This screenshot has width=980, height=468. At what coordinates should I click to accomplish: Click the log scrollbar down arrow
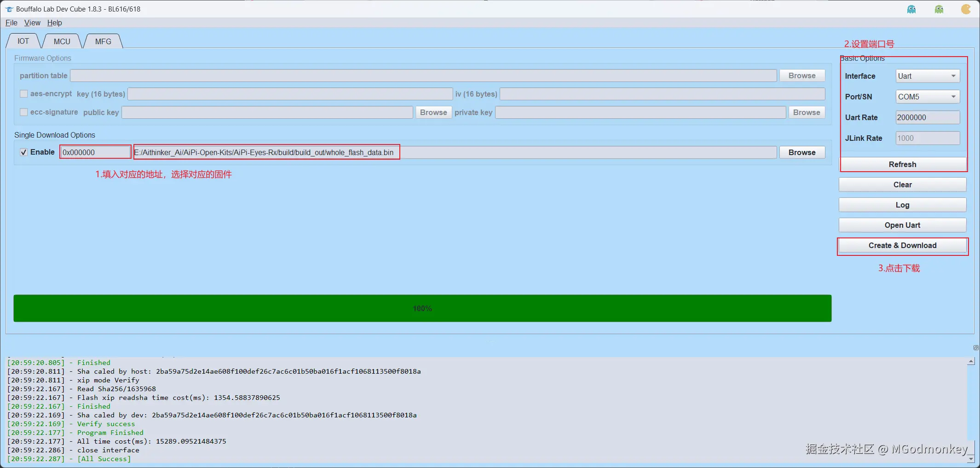[x=971, y=459]
